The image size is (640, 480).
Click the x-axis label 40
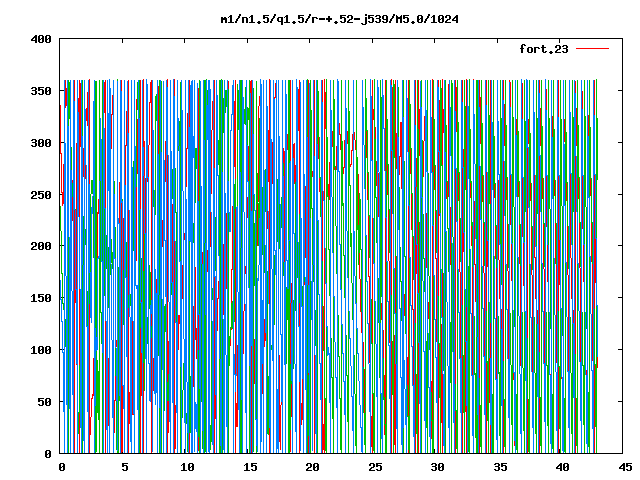pyautogui.click(x=562, y=467)
